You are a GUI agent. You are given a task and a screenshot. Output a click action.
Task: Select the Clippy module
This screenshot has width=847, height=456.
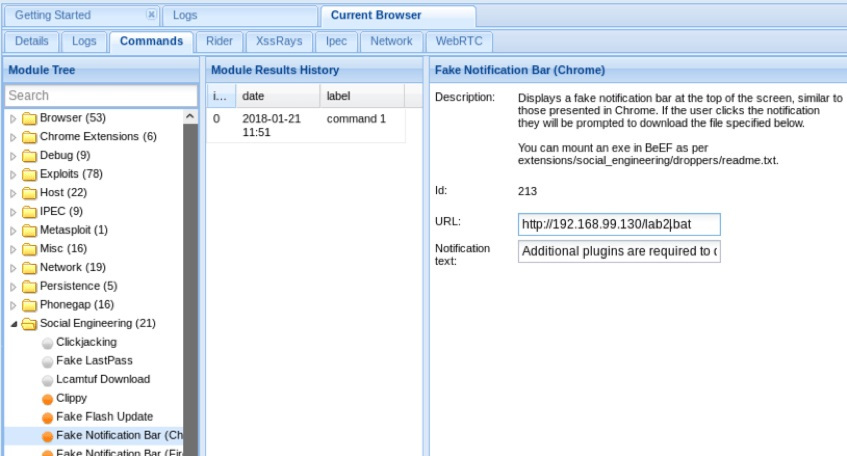[71, 398]
